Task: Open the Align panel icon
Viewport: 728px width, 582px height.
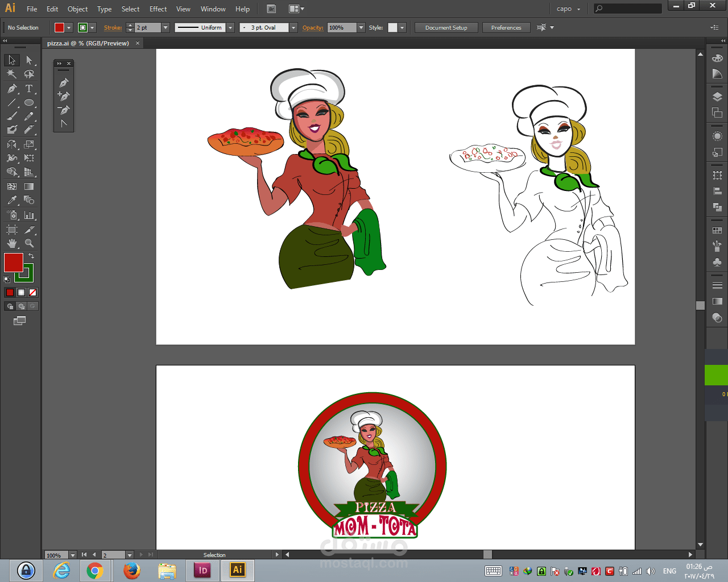Action: pyautogui.click(x=717, y=192)
